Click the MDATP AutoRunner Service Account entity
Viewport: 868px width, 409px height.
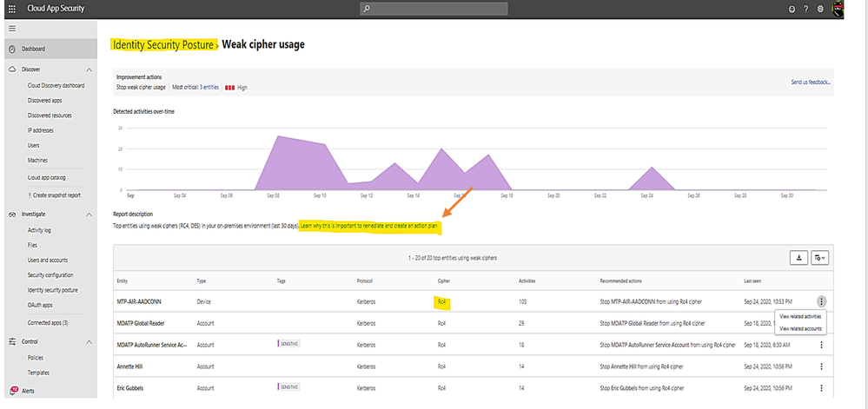(x=150, y=345)
